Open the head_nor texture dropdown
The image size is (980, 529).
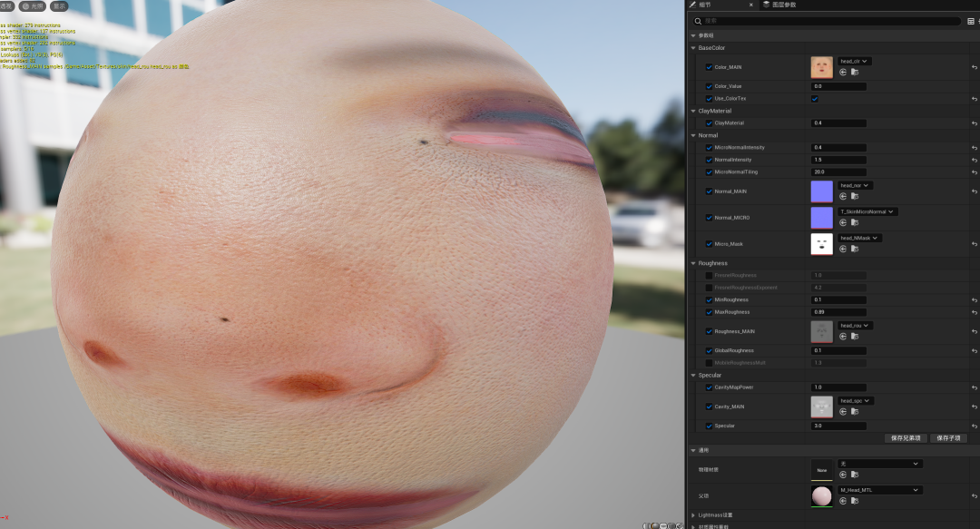[855, 185]
